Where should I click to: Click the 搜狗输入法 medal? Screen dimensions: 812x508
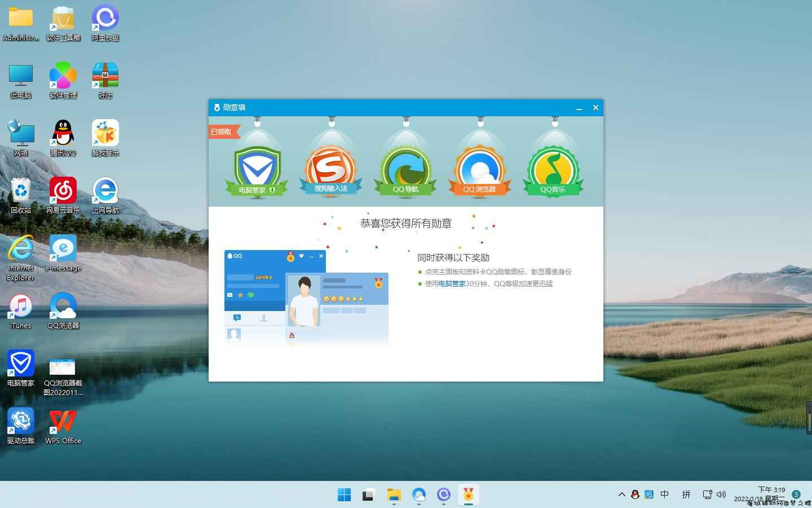click(331, 170)
